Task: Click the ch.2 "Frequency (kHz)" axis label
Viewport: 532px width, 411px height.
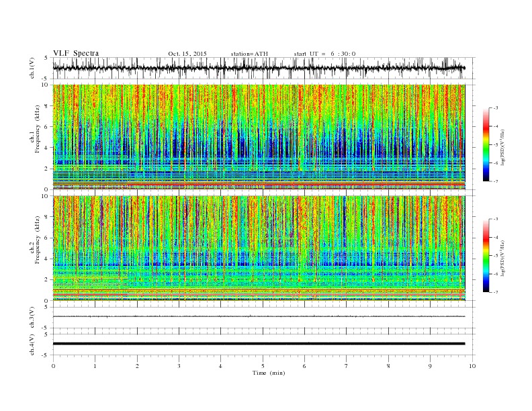Action: (x=37, y=240)
